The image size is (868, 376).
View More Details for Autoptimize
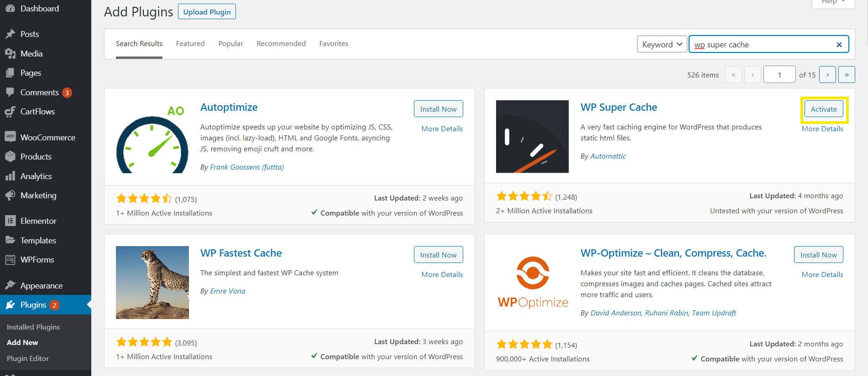(442, 129)
